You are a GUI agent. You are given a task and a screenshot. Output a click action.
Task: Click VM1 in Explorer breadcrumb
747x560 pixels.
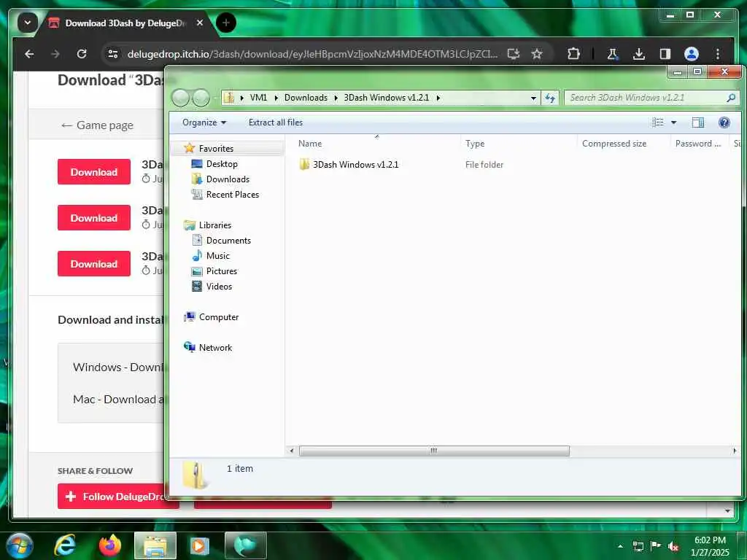coord(258,98)
